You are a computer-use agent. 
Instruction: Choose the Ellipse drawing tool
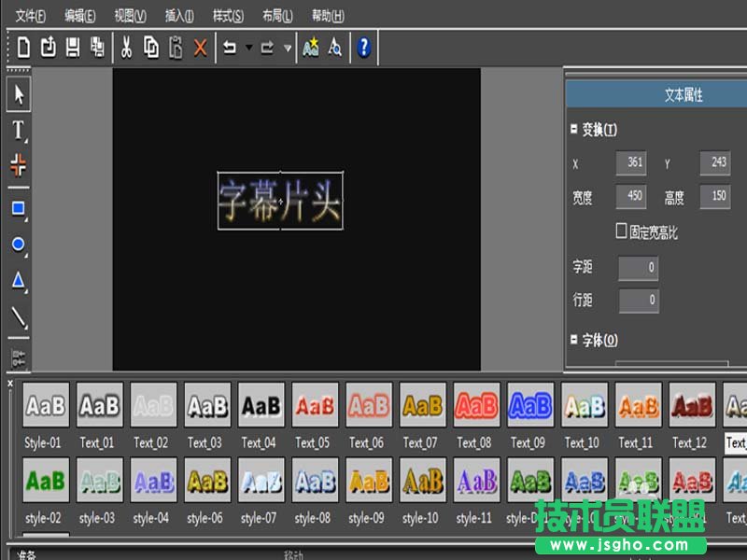click(18, 243)
